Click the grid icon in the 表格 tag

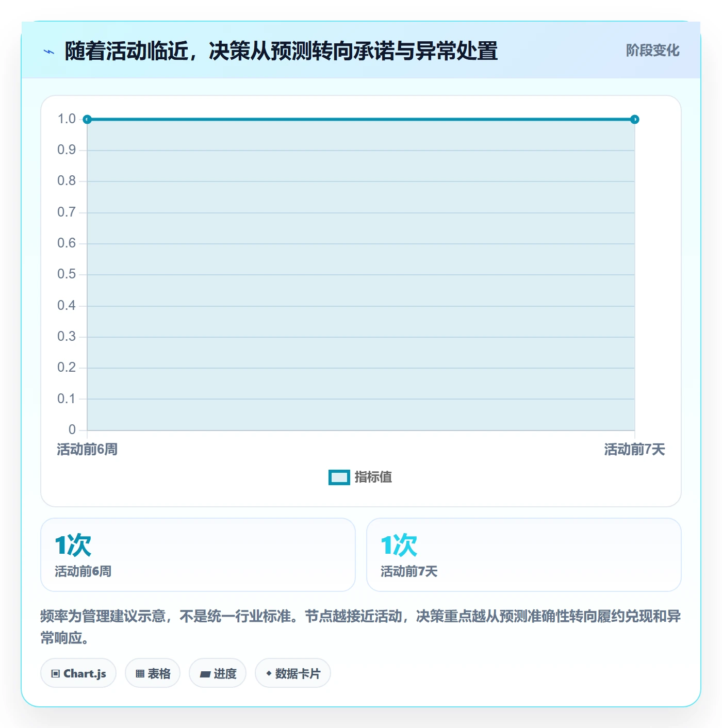point(140,674)
